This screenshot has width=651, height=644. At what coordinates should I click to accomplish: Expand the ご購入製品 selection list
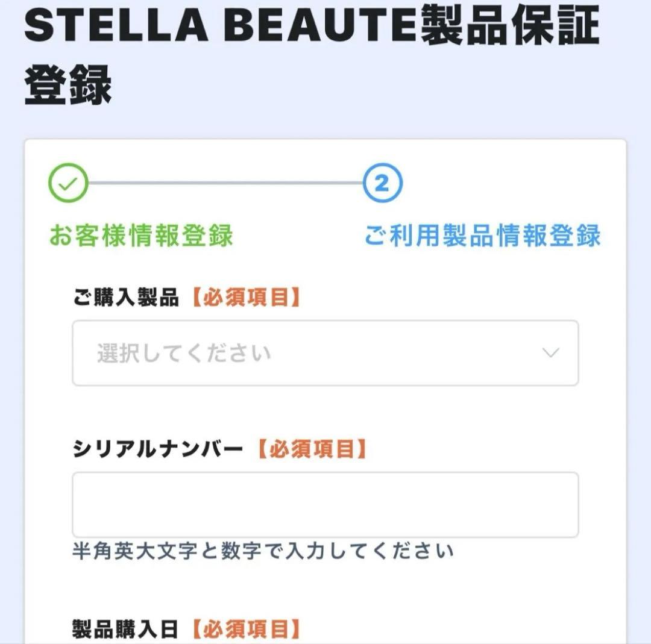coord(325,354)
